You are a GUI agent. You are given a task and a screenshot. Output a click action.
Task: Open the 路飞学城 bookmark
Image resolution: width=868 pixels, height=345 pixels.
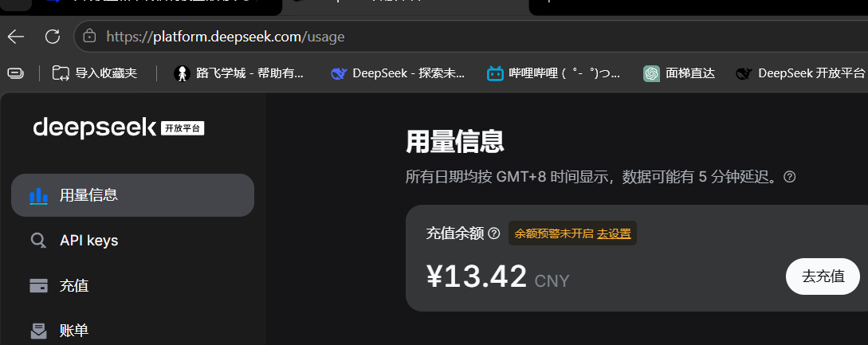238,73
